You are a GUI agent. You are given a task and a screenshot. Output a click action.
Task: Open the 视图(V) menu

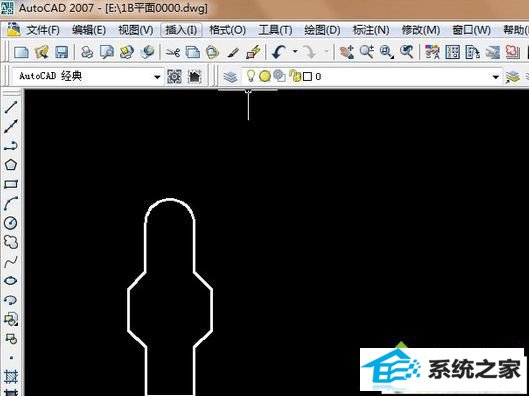click(x=136, y=30)
